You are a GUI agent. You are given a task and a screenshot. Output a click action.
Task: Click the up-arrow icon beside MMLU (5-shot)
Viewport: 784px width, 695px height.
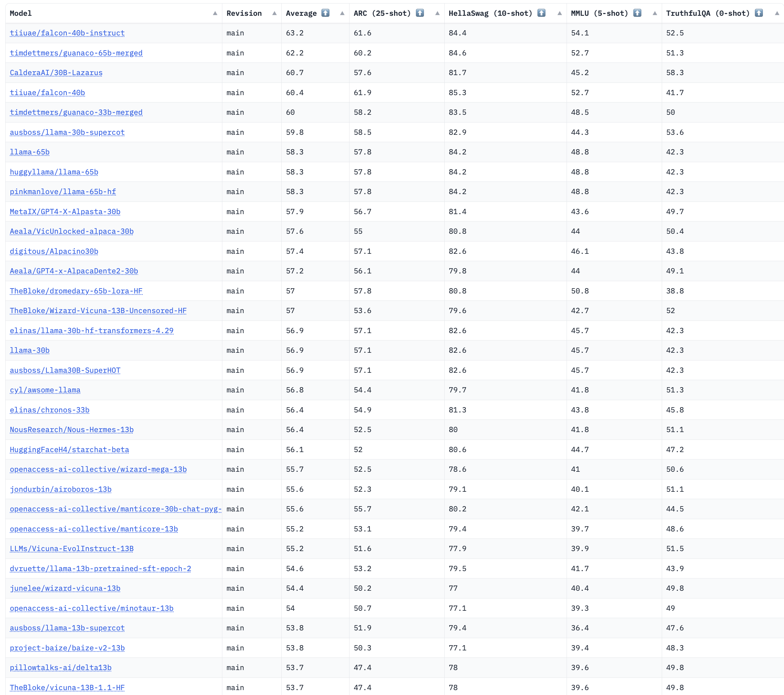coord(637,13)
